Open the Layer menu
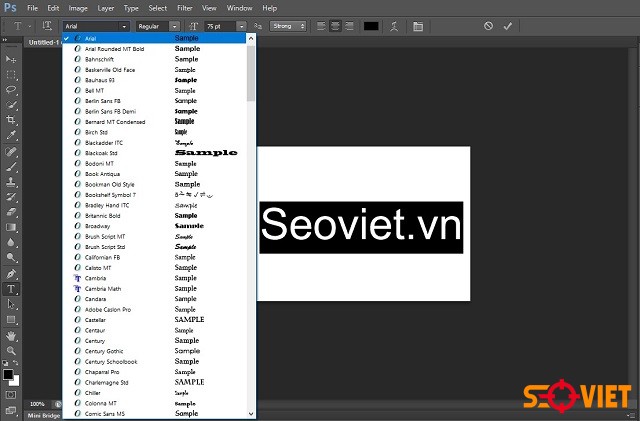Image resolution: width=640 pixels, height=421 pixels. [x=104, y=8]
